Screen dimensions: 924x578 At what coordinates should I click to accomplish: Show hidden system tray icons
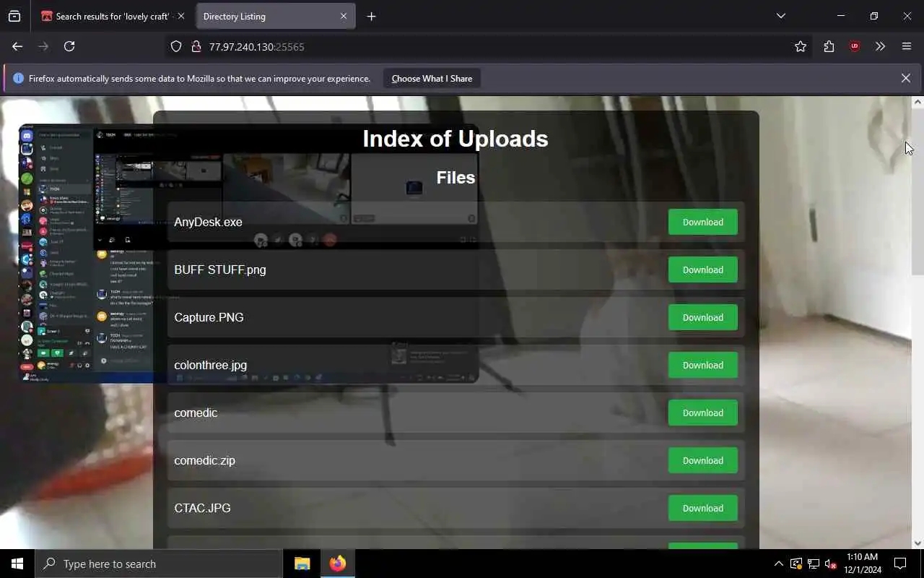778,564
